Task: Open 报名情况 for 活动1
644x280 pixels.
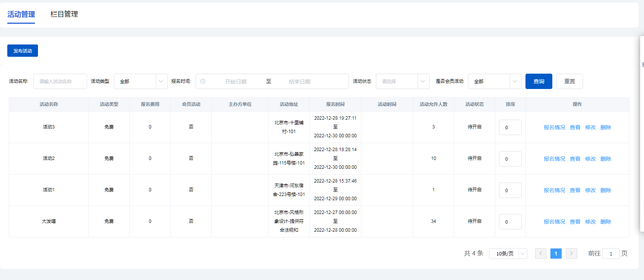Action: click(554, 190)
